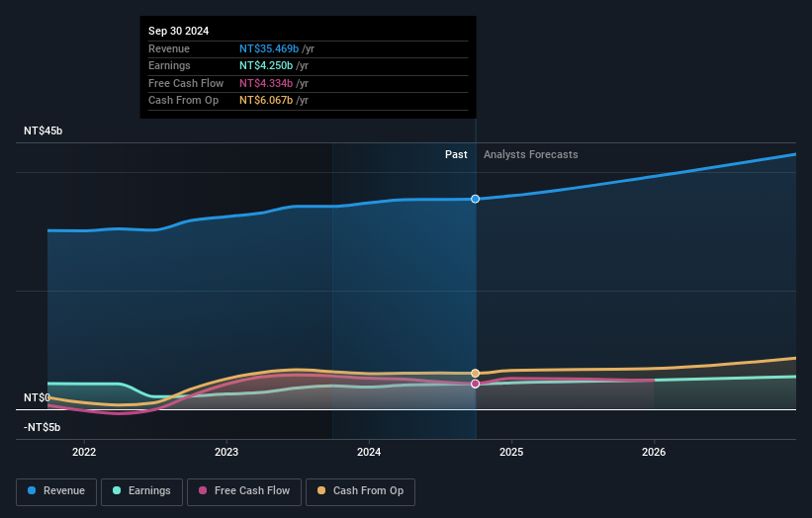
Task: Select the orange Cash From Op marker
Action: tap(476, 374)
